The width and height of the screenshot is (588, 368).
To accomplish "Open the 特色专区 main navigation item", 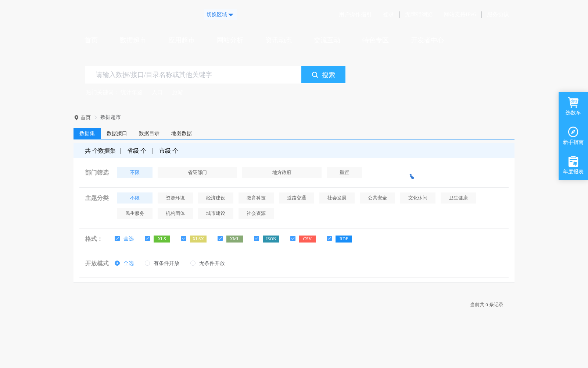I will click(x=375, y=40).
